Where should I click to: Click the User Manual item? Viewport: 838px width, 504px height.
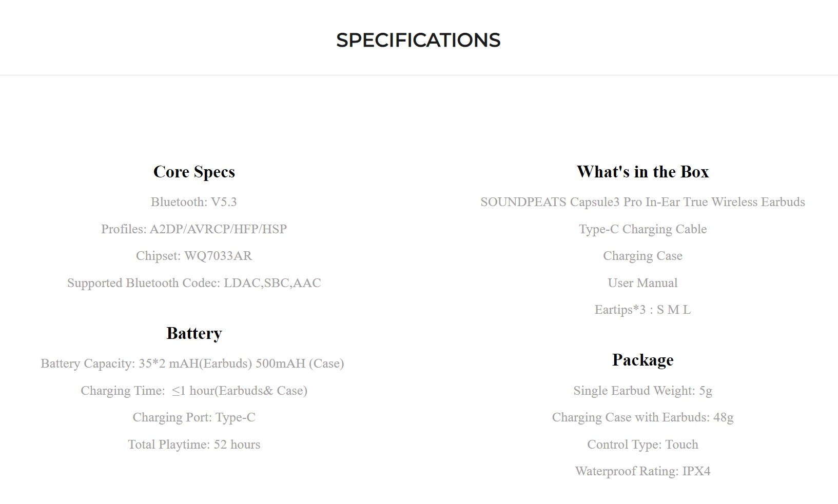tap(643, 283)
